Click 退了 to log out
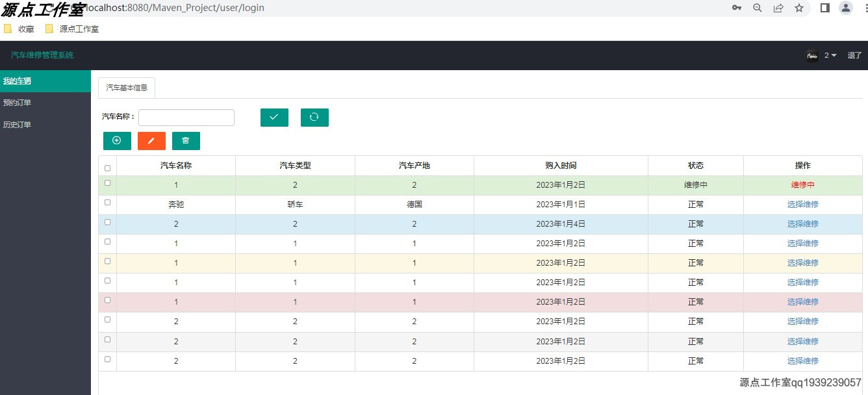This screenshot has width=868, height=395. tap(854, 55)
